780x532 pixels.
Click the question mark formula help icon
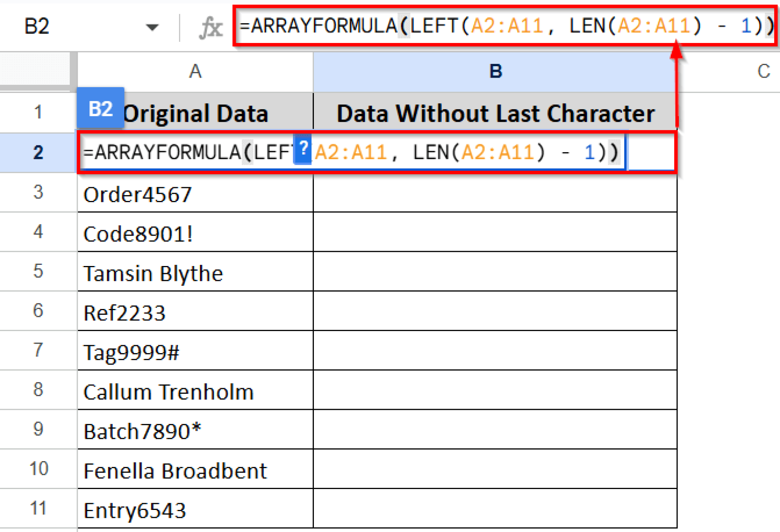click(x=302, y=151)
